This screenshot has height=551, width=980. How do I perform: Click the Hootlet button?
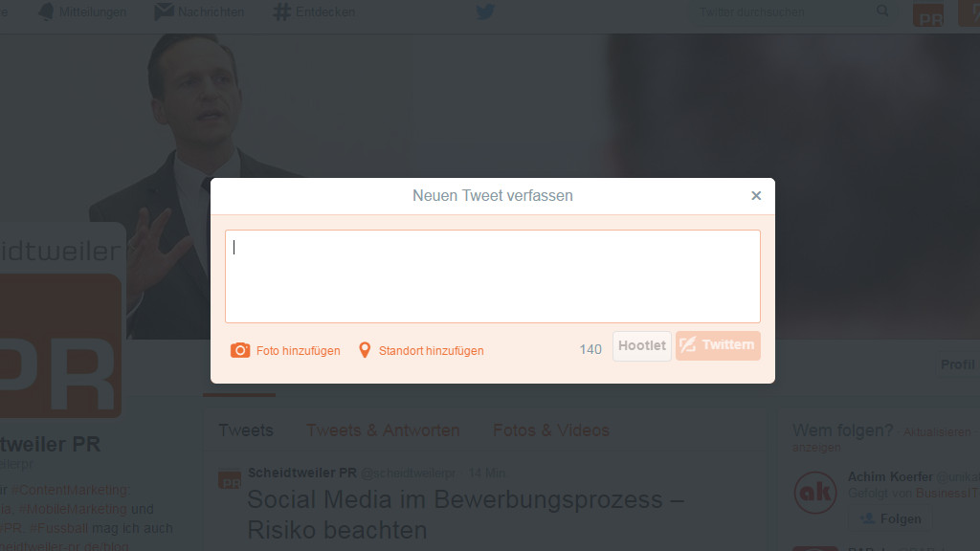click(x=641, y=346)
